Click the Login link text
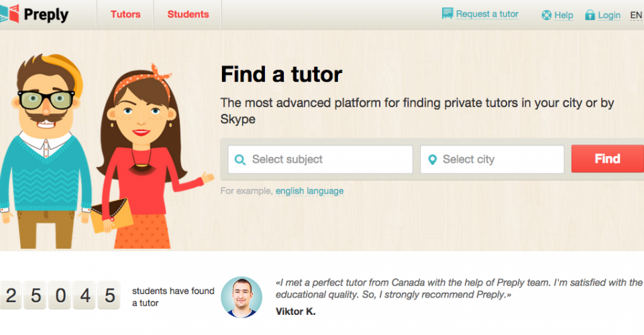This screenshot has height=335, width=644. (x=609, y=15)
